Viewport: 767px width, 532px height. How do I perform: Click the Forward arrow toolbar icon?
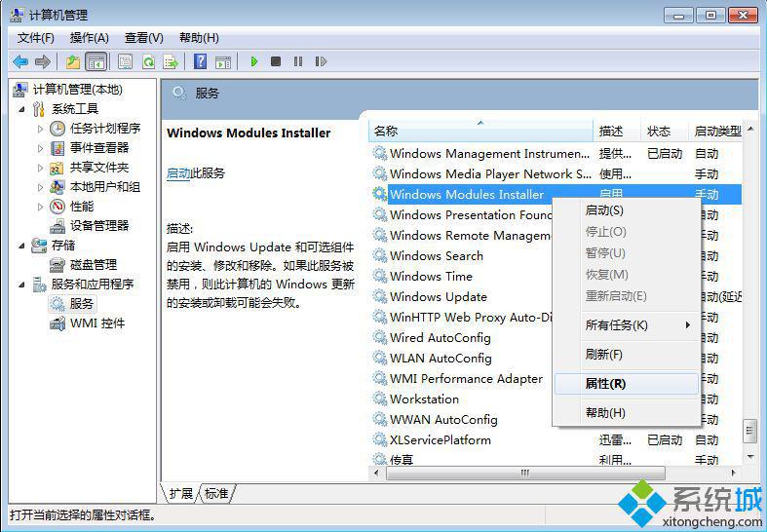(43, 61)
